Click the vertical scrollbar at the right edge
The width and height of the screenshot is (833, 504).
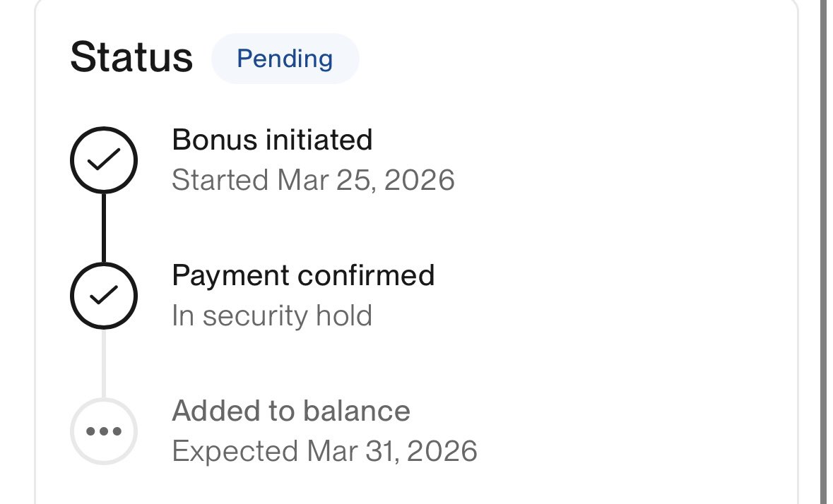[x=822, y=247]
